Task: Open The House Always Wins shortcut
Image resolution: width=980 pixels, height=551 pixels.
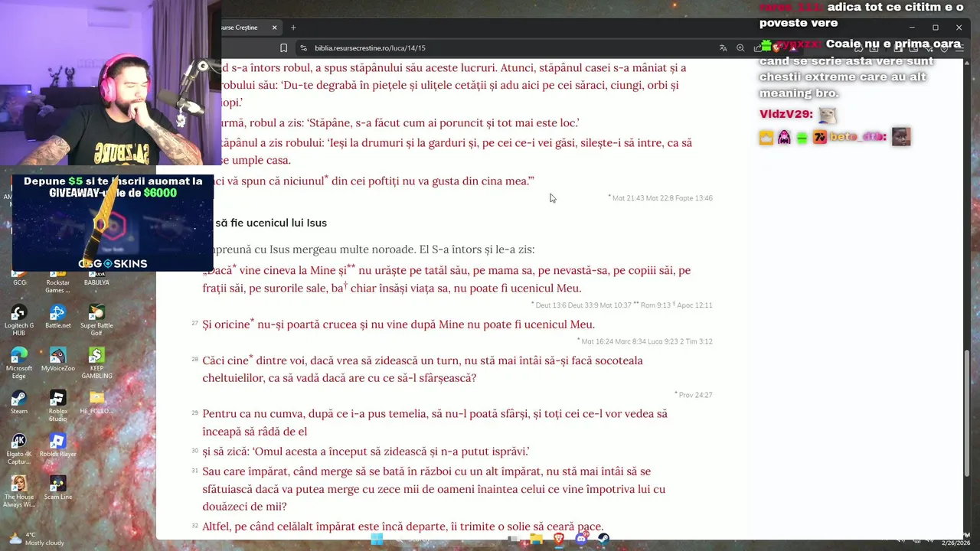Action: click(19, 492)
